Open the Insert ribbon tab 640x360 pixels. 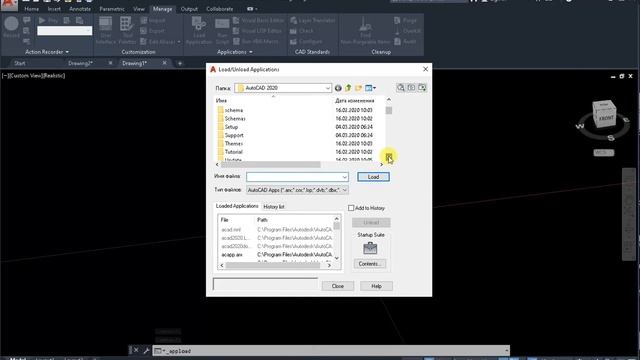pyautogui.click(x=54, y=9)
